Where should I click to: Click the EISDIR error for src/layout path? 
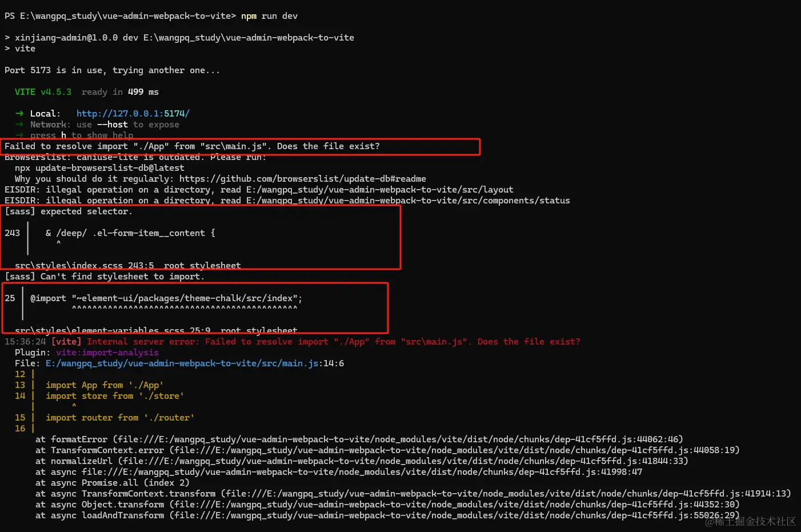click(x=259, y=190)
